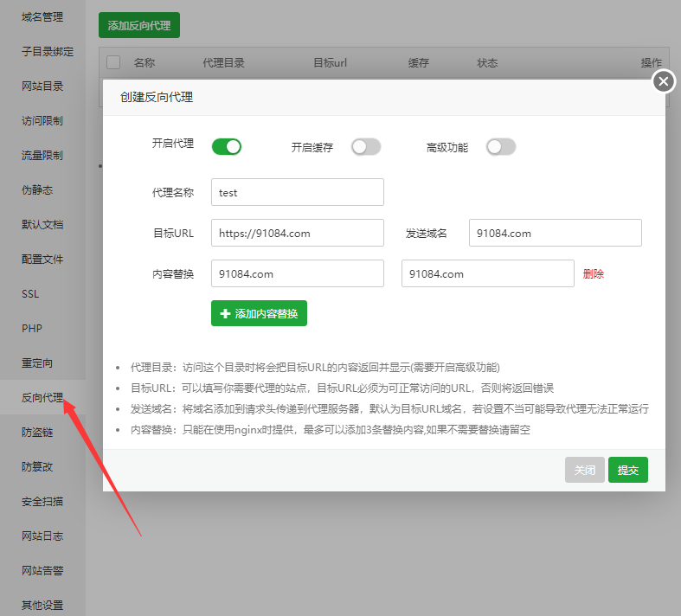The image size is (681, 616).
Task: Click the red 删除 link
Action: click(594, 273)
